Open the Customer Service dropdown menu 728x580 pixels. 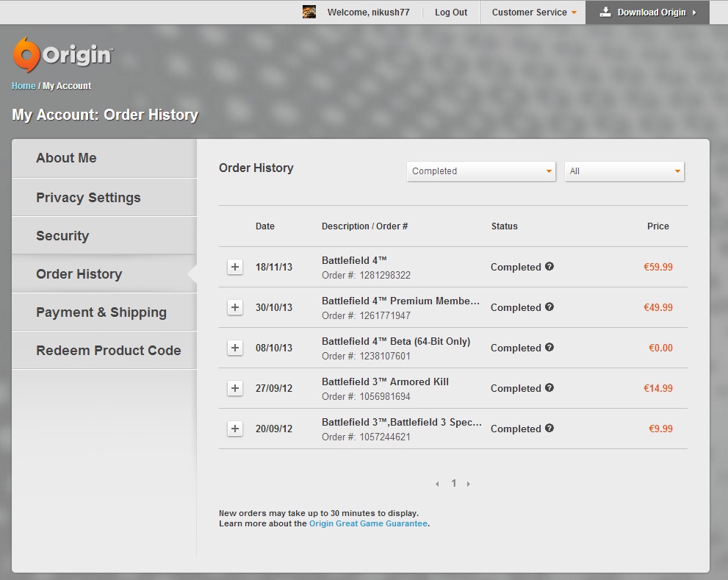tap(534, 12)
